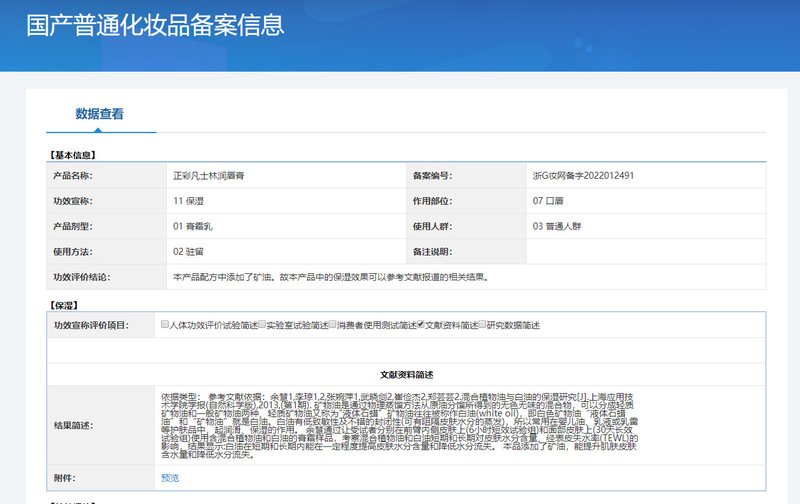
Task: Click the 使用方法 value 02 驻留
Action: 189,251
